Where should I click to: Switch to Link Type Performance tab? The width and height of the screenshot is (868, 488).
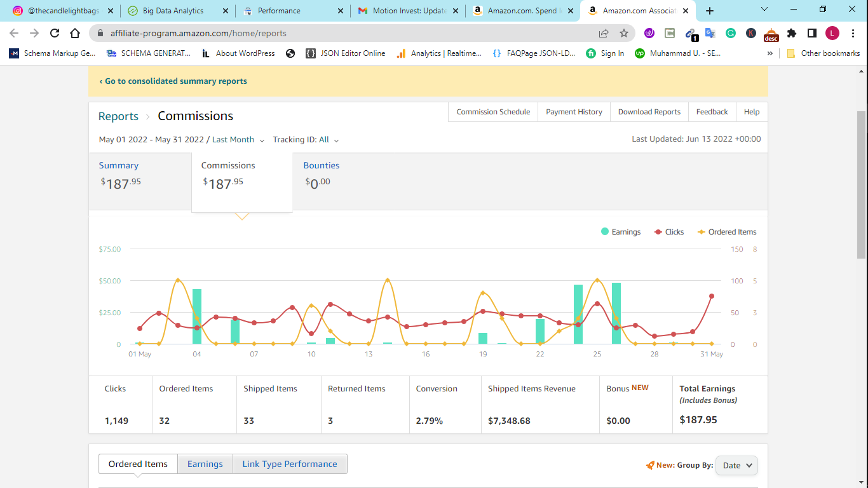(290, 464)
